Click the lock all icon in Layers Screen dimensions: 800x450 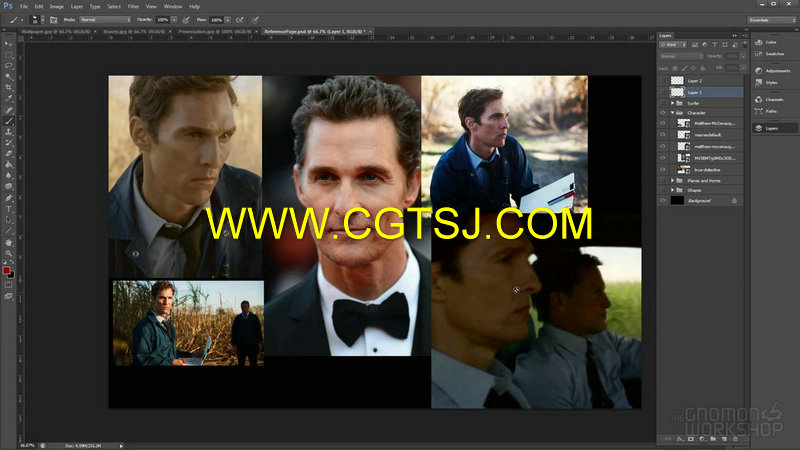703,68
